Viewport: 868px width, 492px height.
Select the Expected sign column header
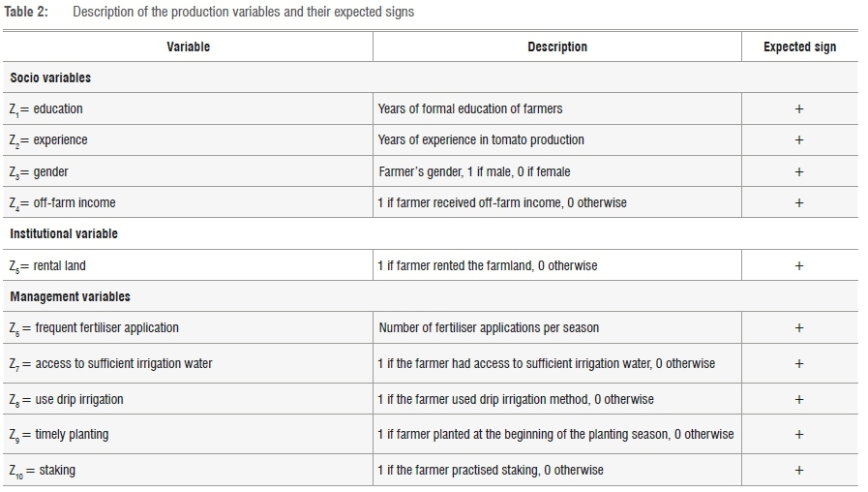[x=799, y=46]
